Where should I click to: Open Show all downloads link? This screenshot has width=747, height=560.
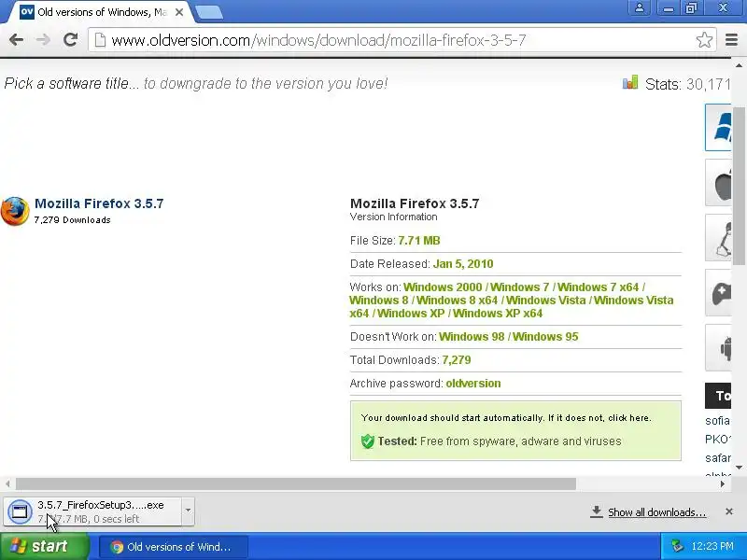coord(657,512)
